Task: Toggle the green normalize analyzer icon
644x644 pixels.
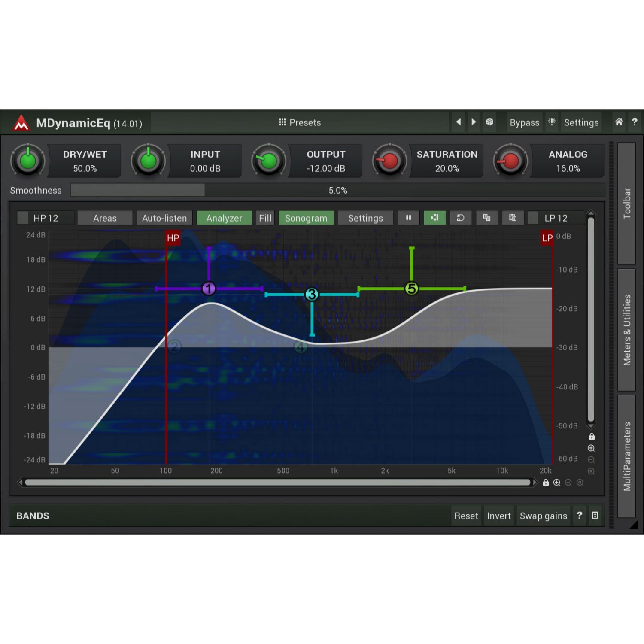Action: (434, 218)
